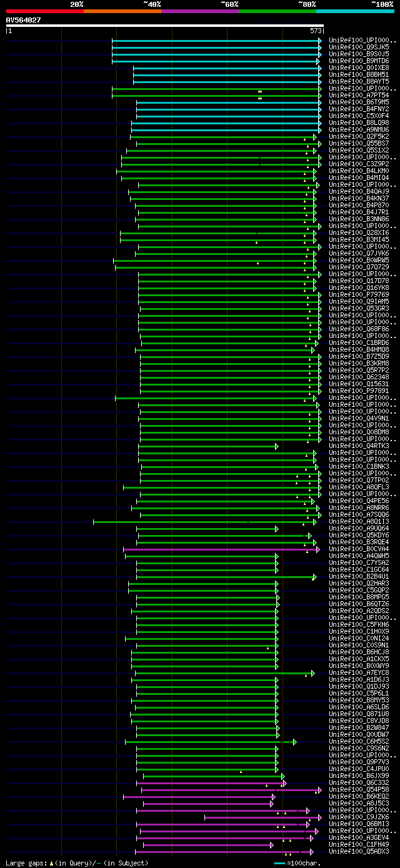Select the UniRef100_B4FNY2 label

tap(359, 109)
